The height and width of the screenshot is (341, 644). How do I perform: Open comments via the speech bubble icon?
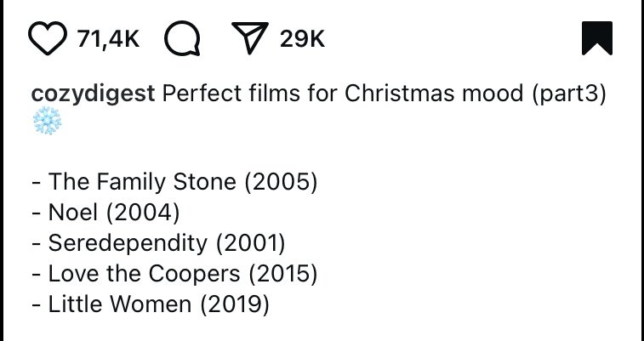tap(182, 37)
